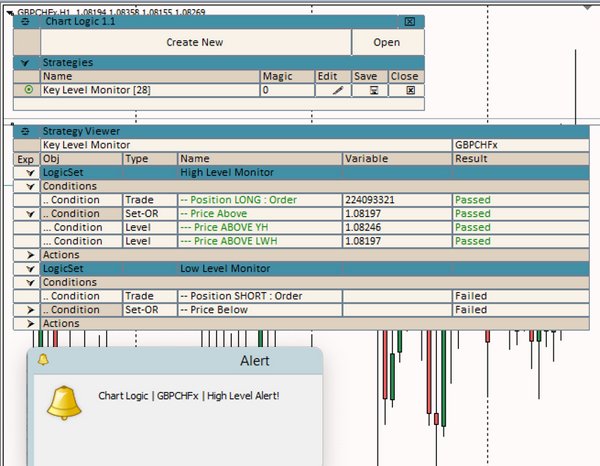This screenshot has height=466, width=600.
Task: Click the GBPCHFx symbol cell
Action: point(520,145)
